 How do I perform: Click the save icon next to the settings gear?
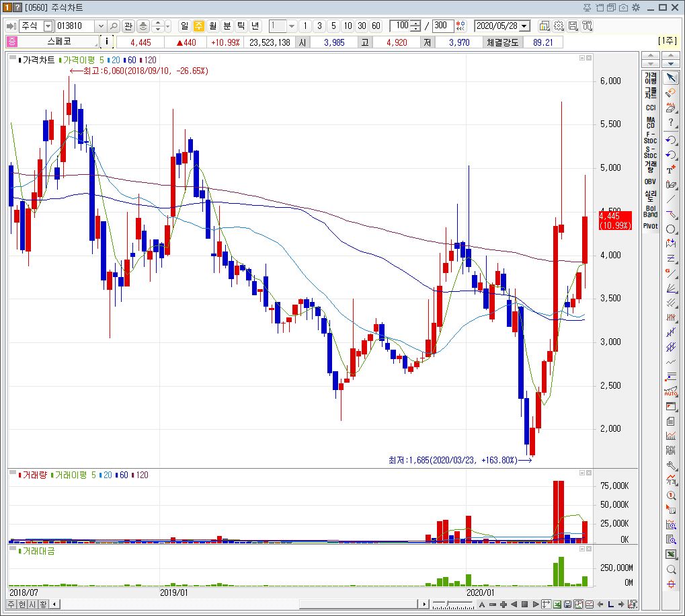click(x=573, y=25)
